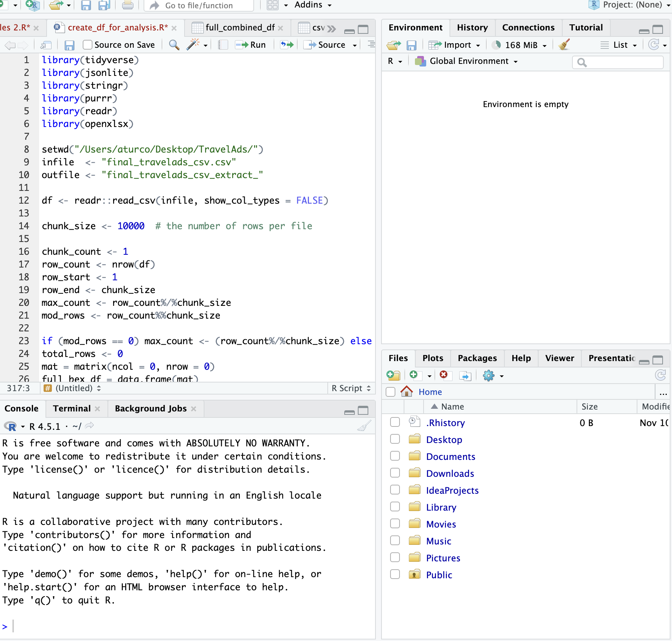Clear console with the broom icon

[364, 426]
